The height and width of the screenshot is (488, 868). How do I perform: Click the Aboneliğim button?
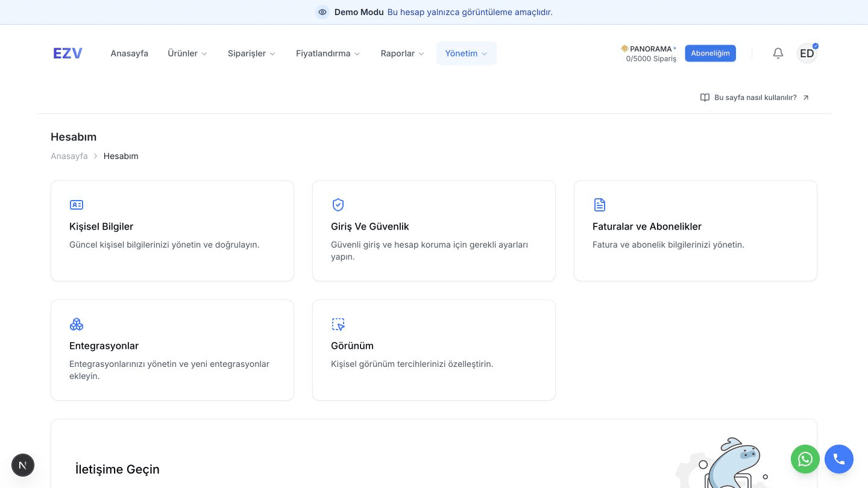tap(710, 53)
